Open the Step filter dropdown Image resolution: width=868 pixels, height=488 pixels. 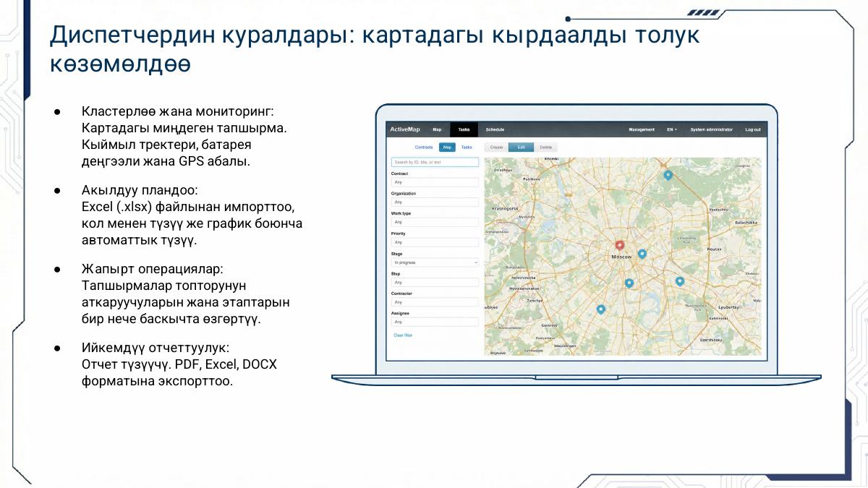435,282
